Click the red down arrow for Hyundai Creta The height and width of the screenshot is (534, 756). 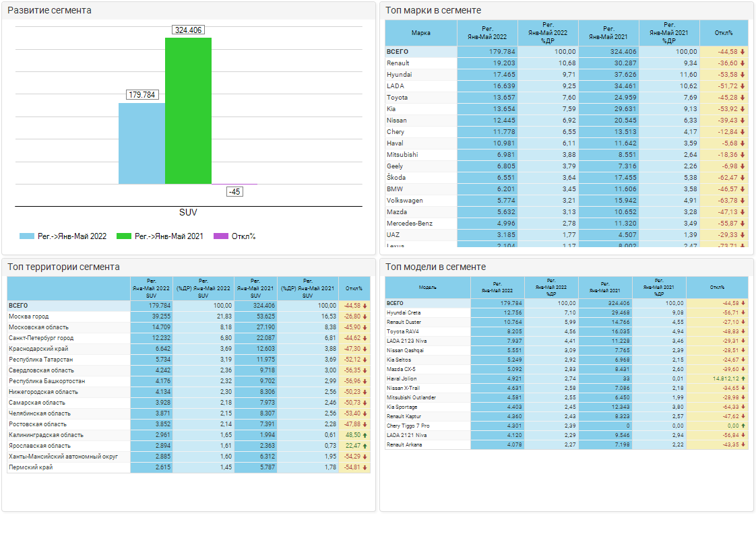(743, 312)
